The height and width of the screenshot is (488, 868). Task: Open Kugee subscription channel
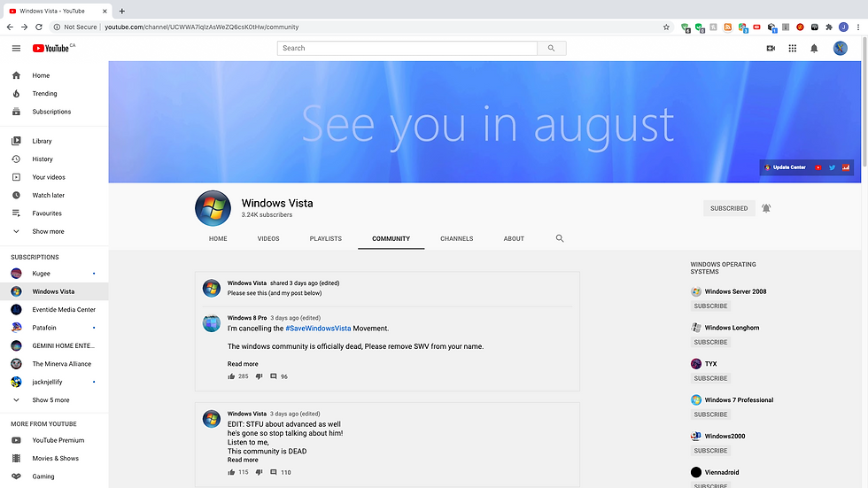[x=54, y=274]
